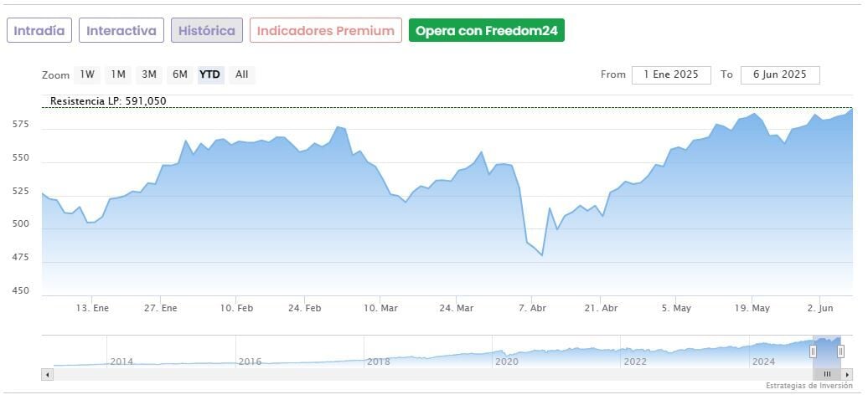Open Indicadores Premium
Image resolution: width=868 pixels, height=400 pixels.
(325, 31)
